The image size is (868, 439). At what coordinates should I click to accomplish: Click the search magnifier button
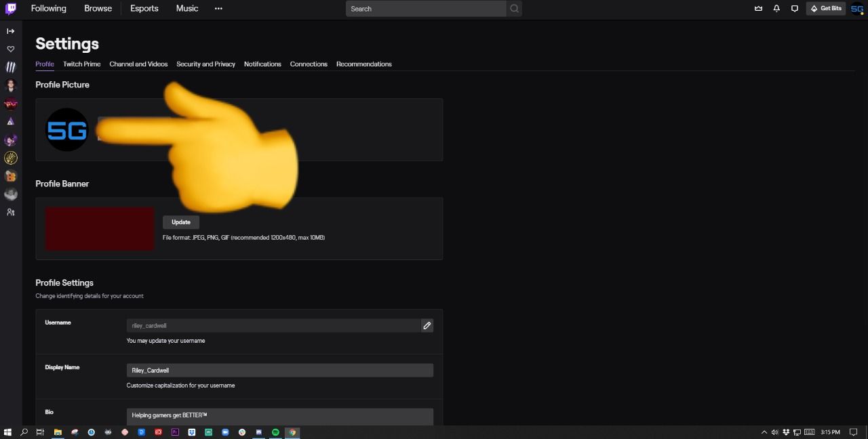click(514, 9)
